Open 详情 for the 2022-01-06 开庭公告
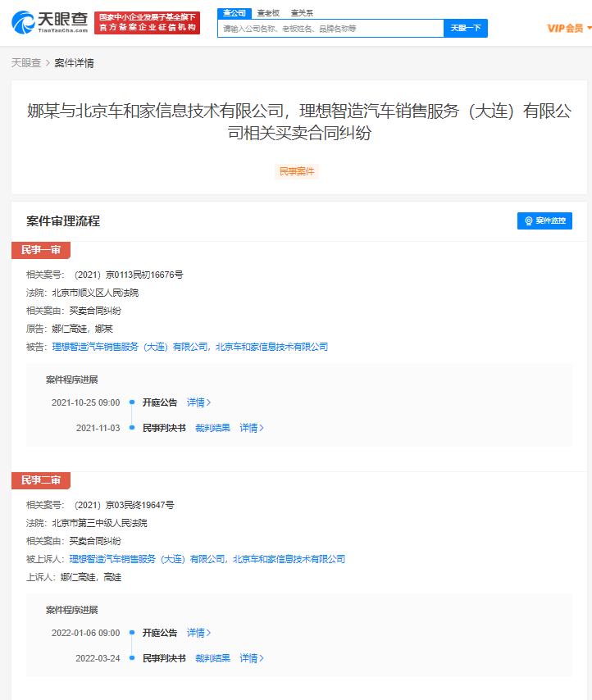Screen dimensions: 592x700 [x=198, y=633]
